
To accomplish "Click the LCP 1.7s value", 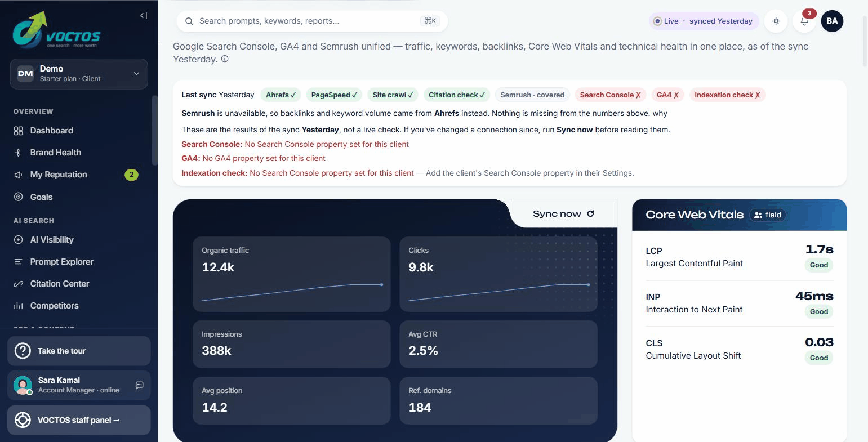I will click(x=820, y=249).
